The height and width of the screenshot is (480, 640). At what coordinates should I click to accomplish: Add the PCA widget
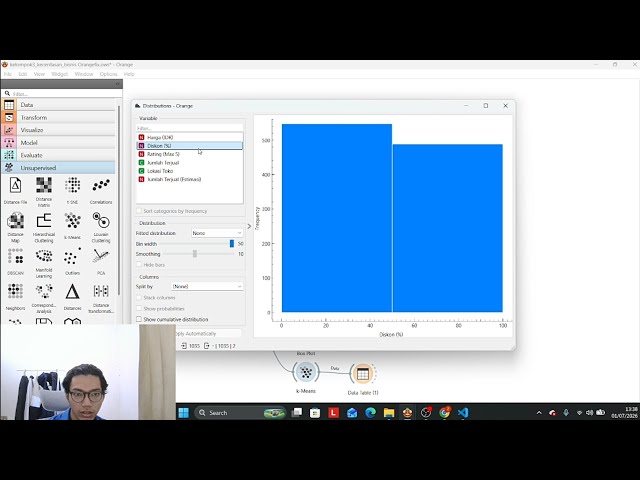tap(101, 261)
